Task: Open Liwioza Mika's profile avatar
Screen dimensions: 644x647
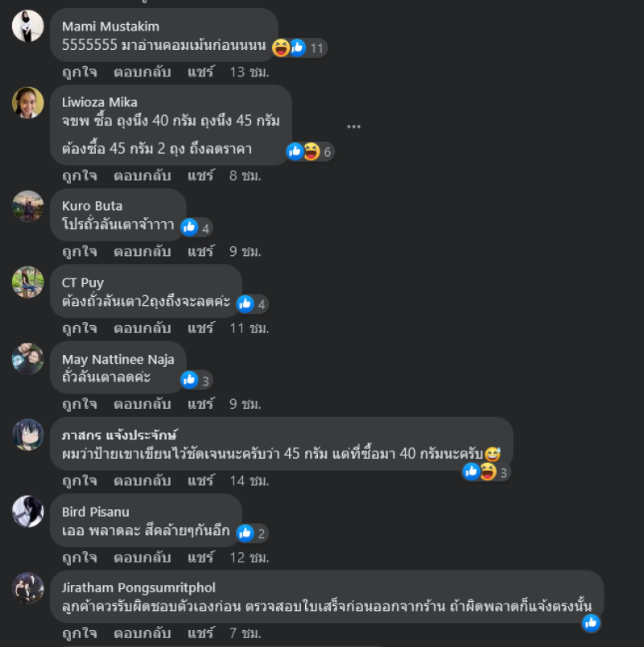Action: coord(27,103)
